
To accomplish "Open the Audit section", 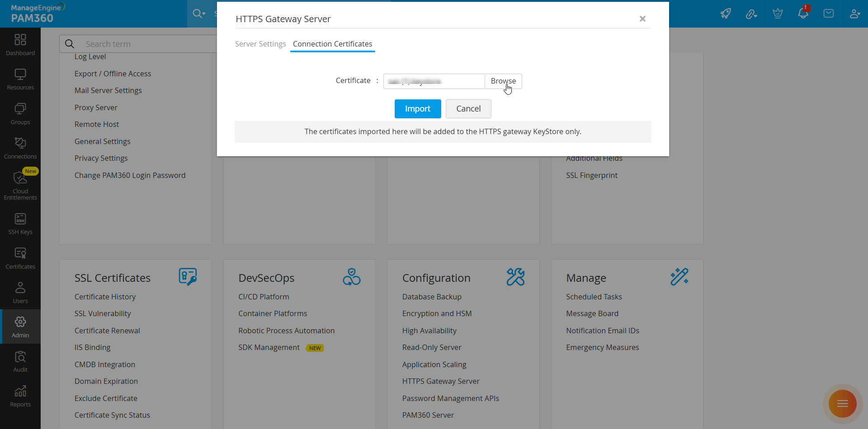I will pyautogui.click(x=20, y=361).
